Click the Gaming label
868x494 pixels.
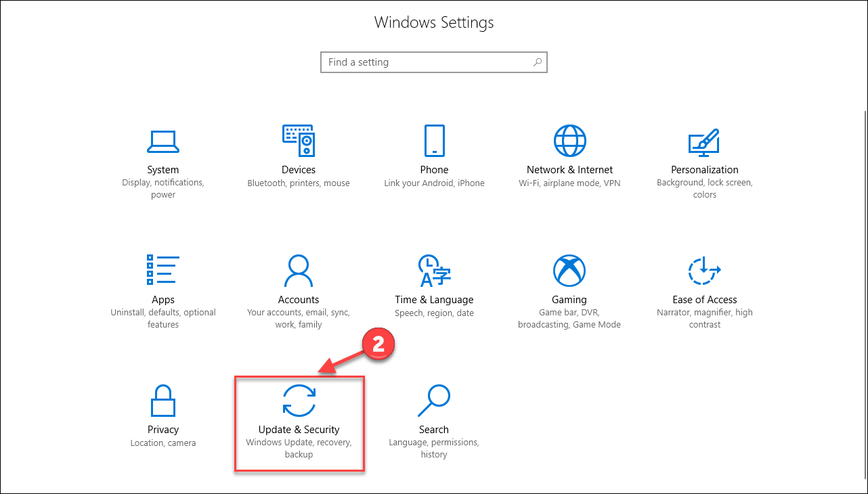coord(569,300)
